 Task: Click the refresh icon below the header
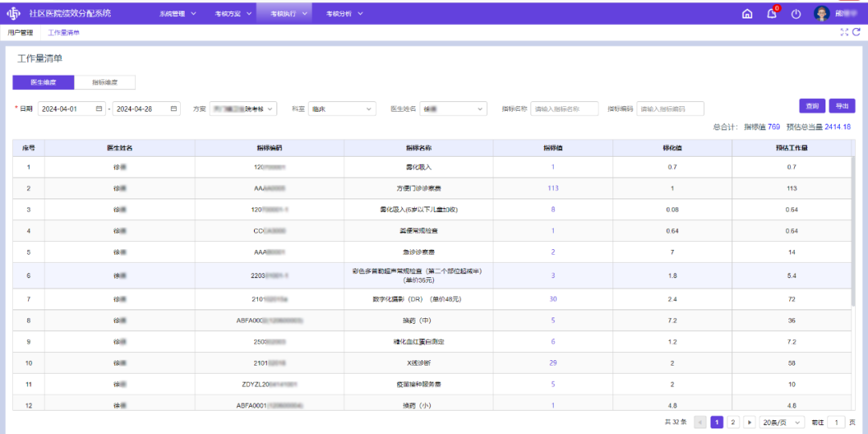coord(856,32)
